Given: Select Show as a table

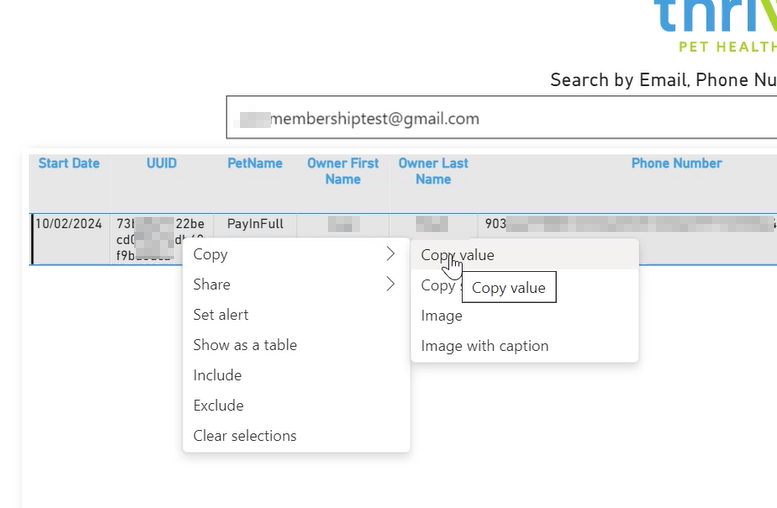Looking at the screenshot, I should pyautogui.click(x=245, y=345).
